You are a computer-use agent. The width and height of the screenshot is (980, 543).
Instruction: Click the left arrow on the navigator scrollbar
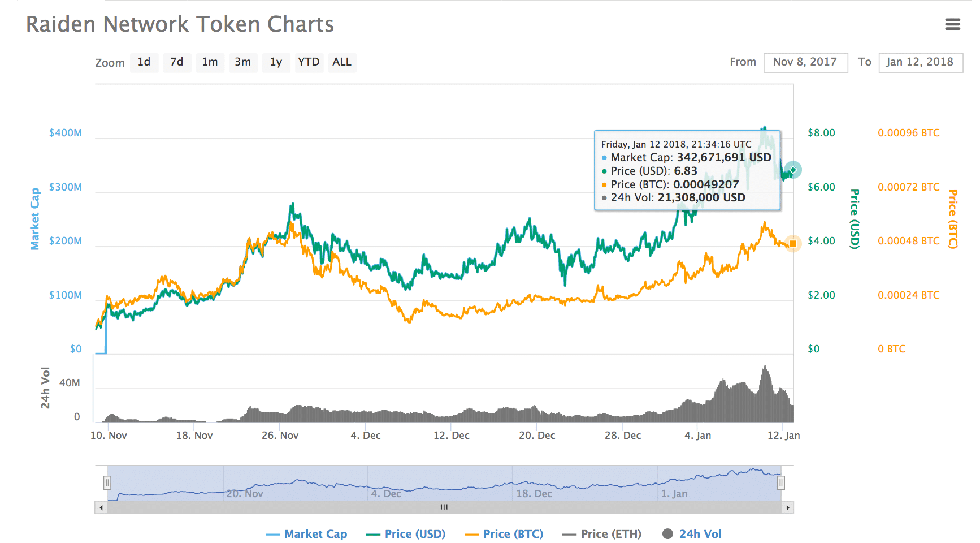100,507
